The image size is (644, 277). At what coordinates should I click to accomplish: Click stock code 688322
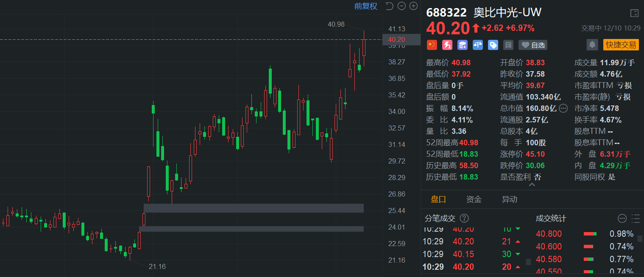point(446,13)
